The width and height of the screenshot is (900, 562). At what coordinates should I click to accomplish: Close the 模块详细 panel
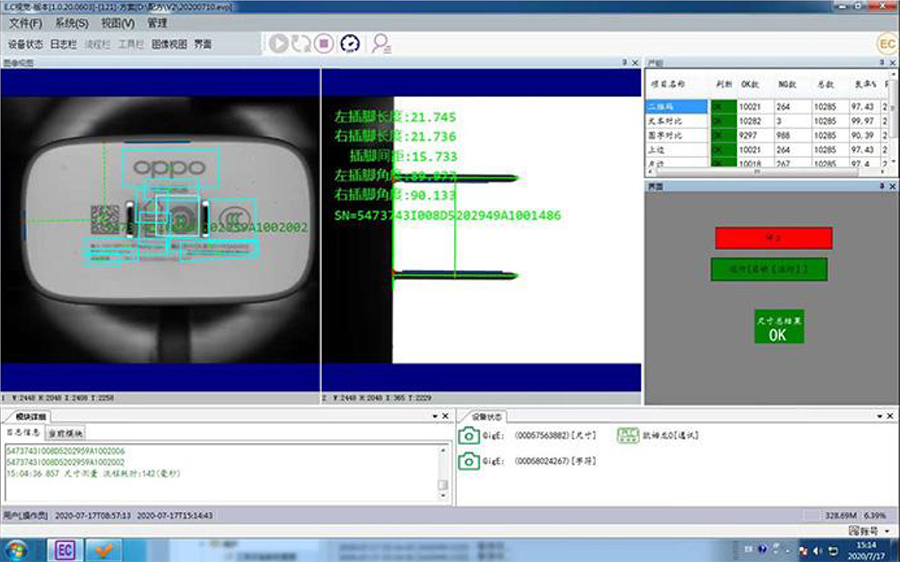(445, 416)
